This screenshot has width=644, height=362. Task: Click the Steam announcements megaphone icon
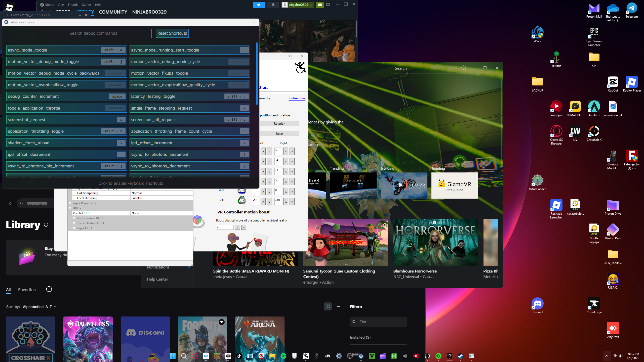[259, 5]
